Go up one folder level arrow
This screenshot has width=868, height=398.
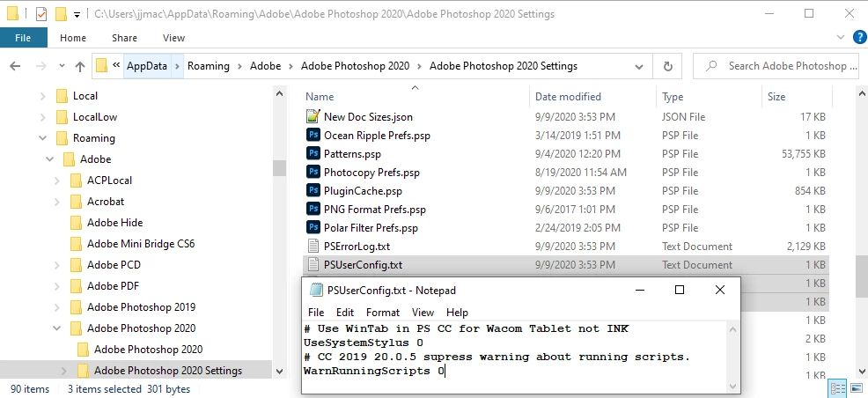click(80, 66)
